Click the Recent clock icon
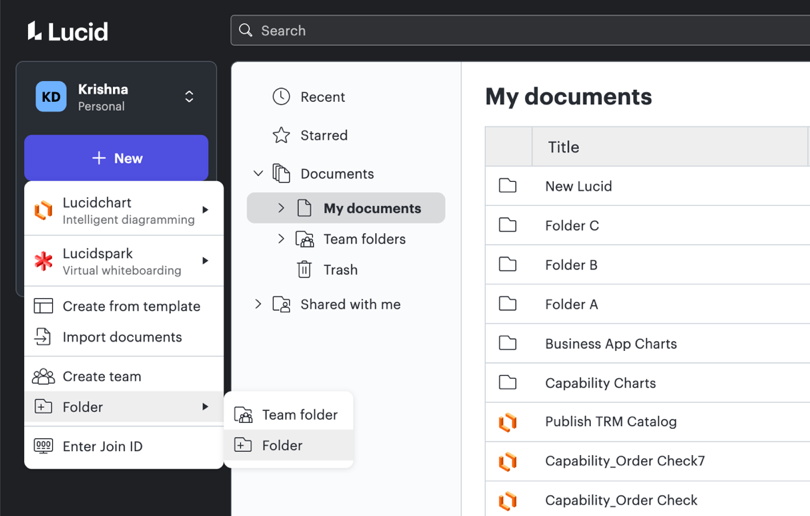 tap(281, 97)
